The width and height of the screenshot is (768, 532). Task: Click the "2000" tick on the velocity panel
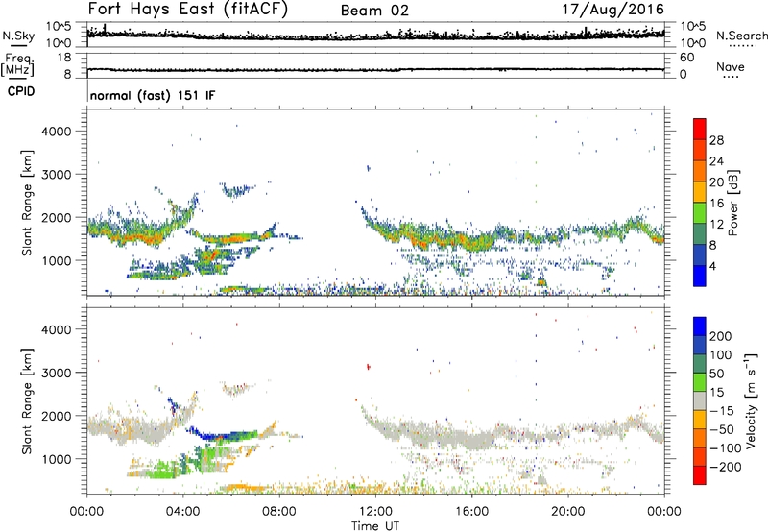56,416
